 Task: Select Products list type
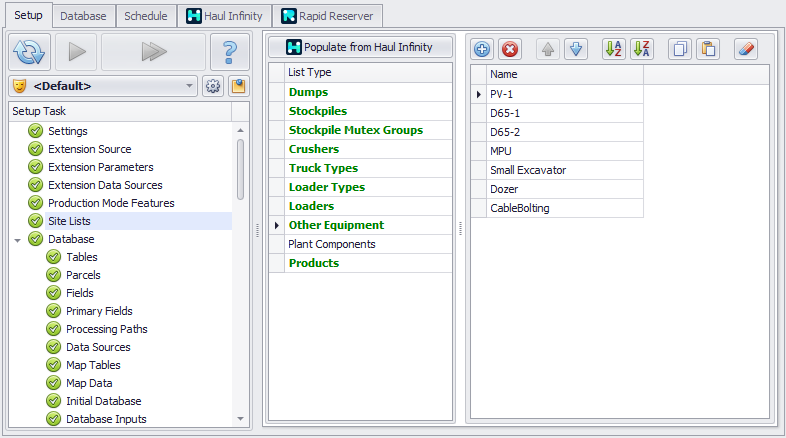[x=368, y=264]
